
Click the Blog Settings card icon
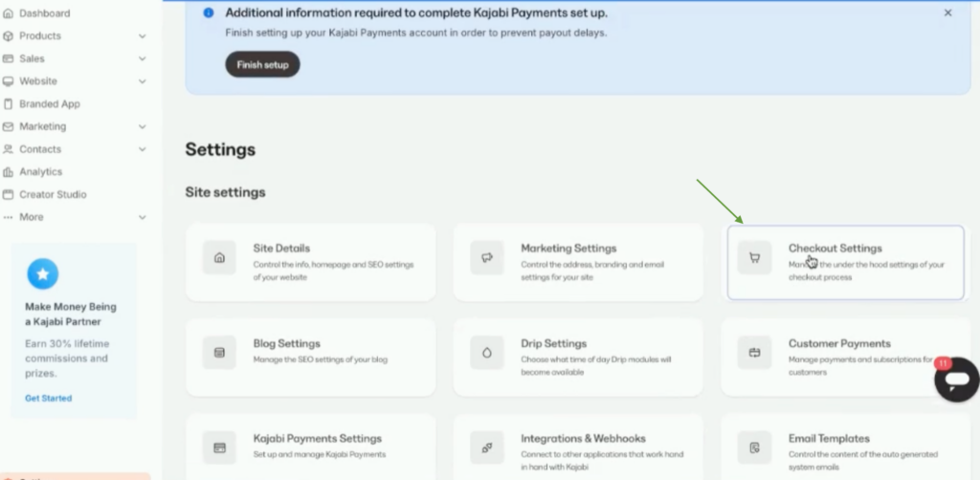pyautogui.click(x=219, y=353)
